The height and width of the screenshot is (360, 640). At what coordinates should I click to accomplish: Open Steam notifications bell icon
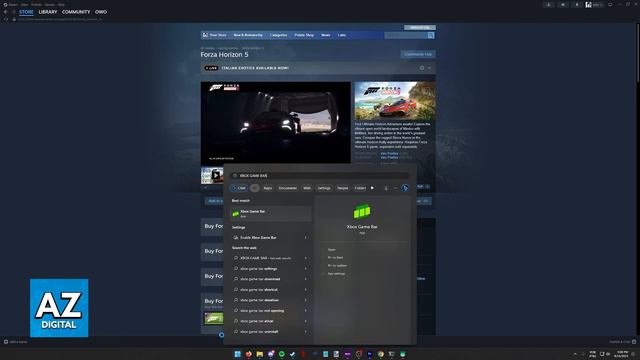(577, 5)
